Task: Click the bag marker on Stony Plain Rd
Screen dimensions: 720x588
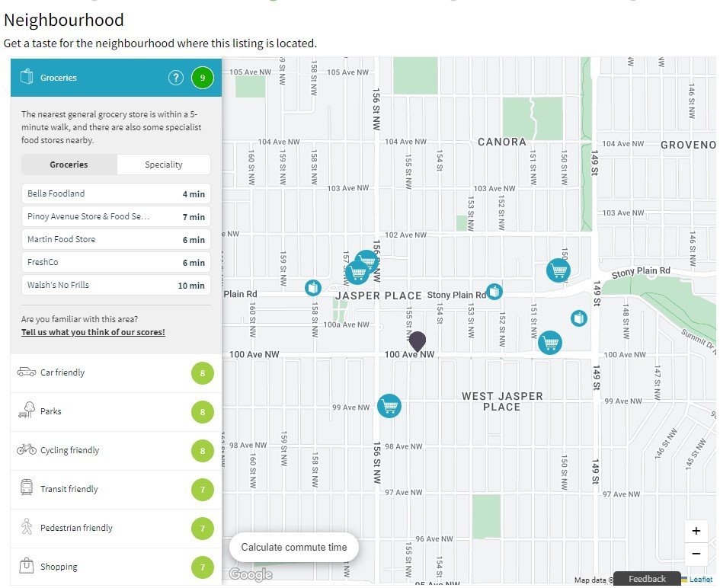Action: [x=494, y=292]
